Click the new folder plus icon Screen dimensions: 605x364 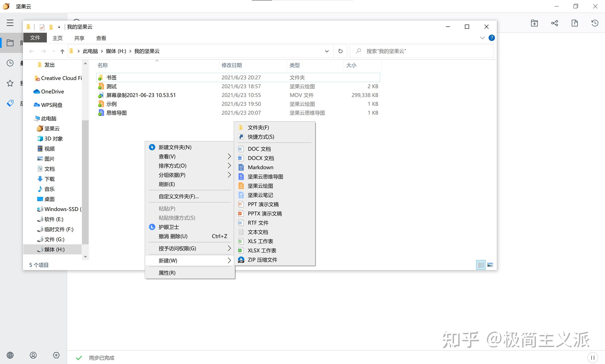click(x=534, y=23)
